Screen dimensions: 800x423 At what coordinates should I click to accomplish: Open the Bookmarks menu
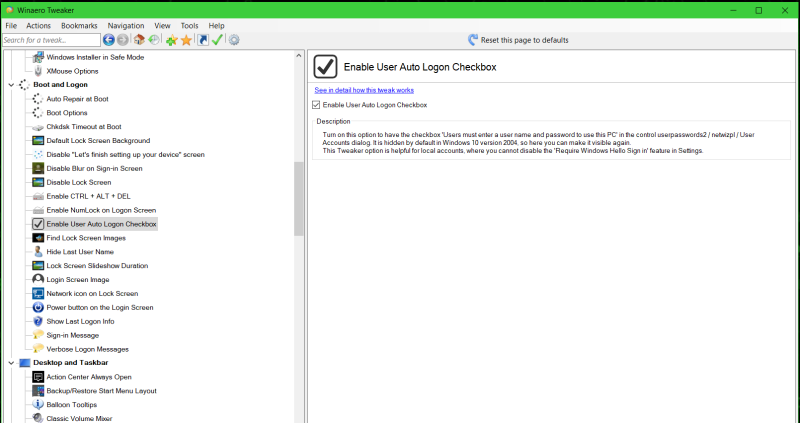coord(79,26)
